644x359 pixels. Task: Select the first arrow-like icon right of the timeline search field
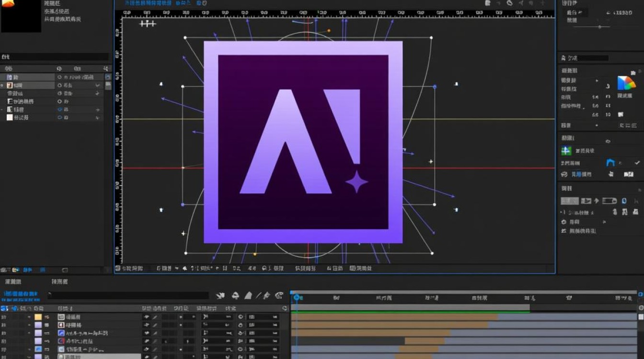click(x=220, y=296)
